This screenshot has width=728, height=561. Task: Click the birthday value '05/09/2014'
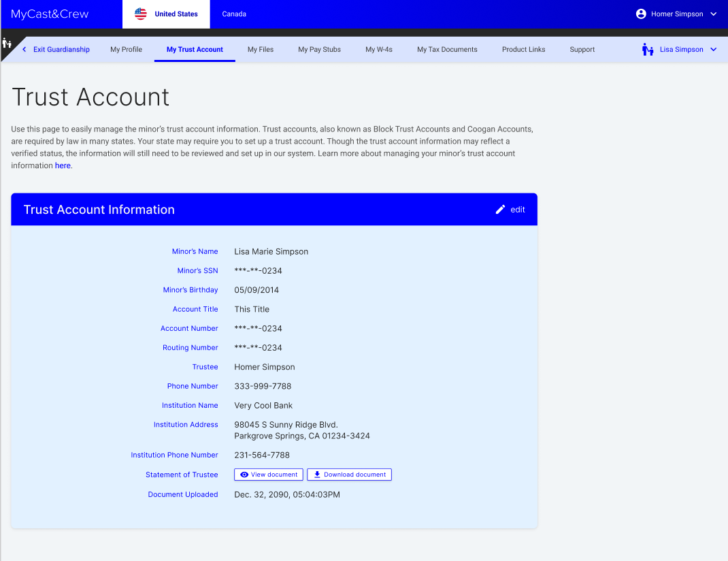coord(257,290)
